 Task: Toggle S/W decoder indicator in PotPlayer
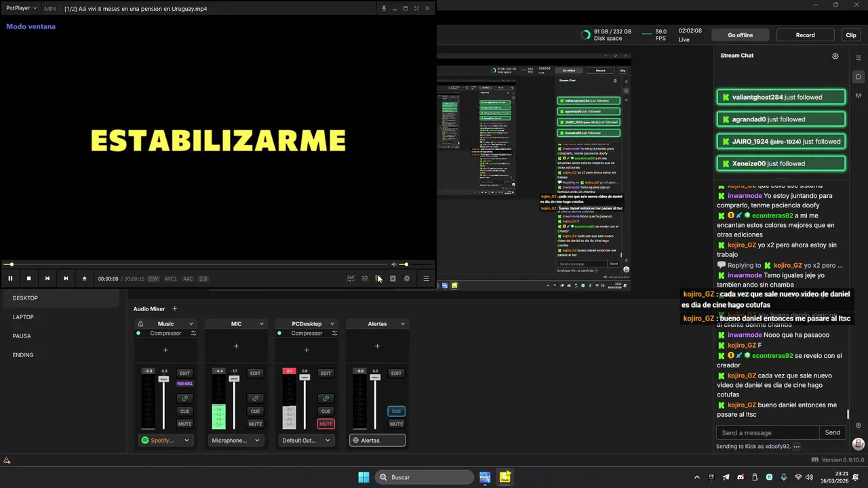[154, 279]
